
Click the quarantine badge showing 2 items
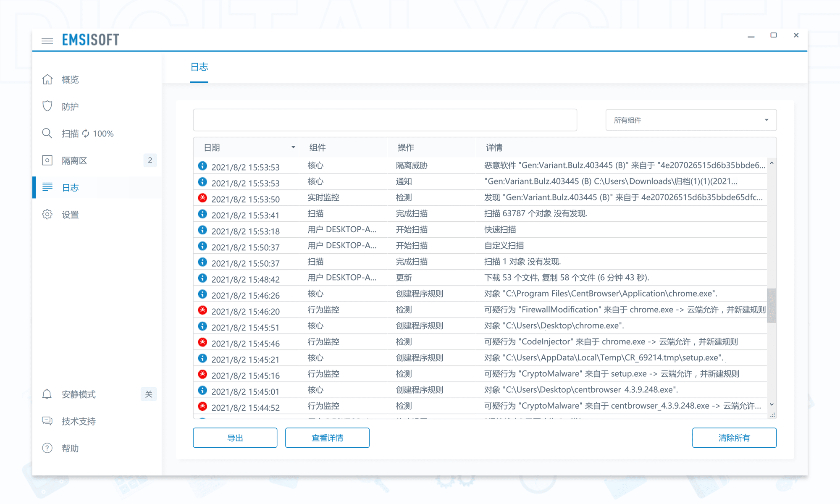(150, 160)
